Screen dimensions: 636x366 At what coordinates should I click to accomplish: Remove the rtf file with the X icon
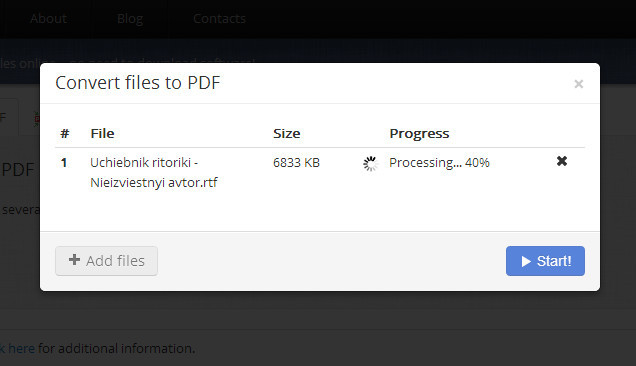[562, 161]
